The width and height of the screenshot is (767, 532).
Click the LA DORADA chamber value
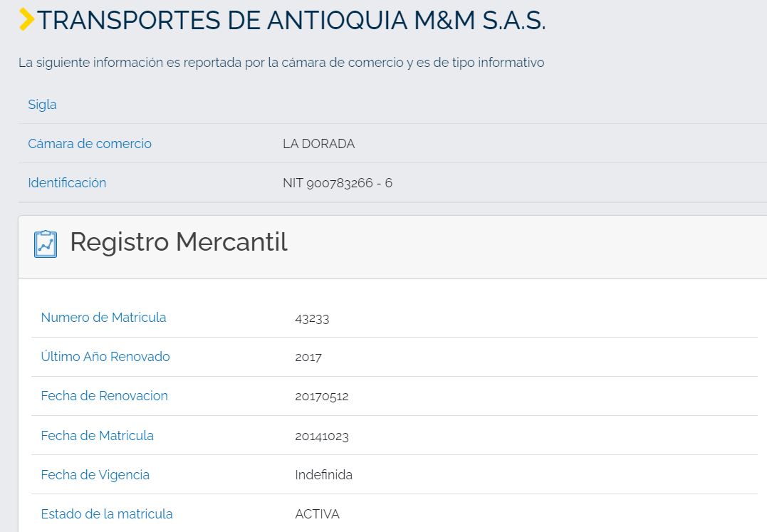(x=318, y=144)
